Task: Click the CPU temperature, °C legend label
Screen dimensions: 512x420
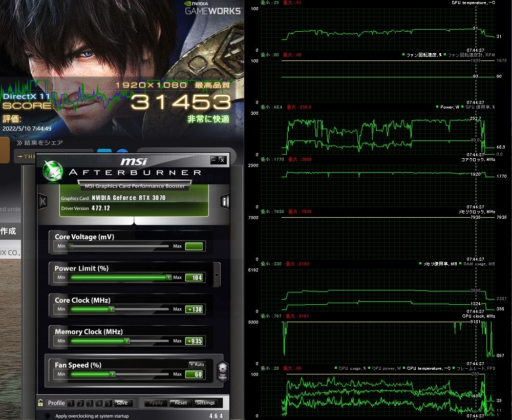Action: tap(429, 368)
